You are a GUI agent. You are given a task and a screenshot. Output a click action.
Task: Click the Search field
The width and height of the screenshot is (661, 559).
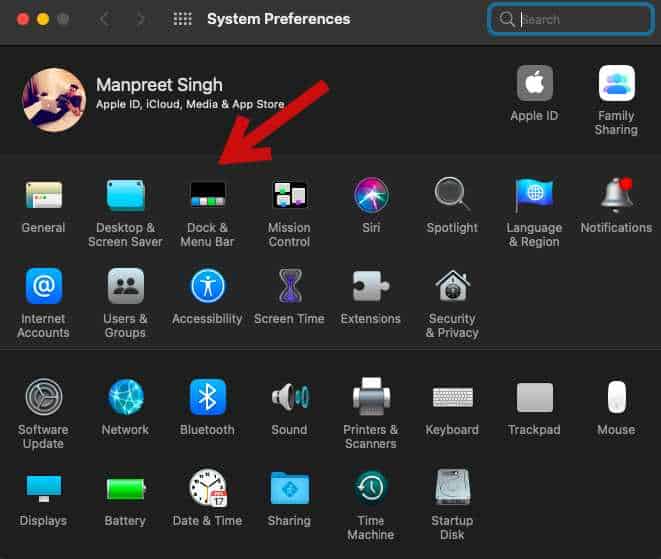coord(570,19)
